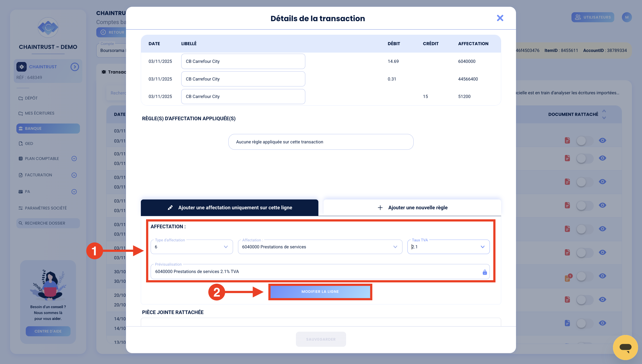Open the chat support bubble
Screen dimensions: 642x364
(625, 347)
